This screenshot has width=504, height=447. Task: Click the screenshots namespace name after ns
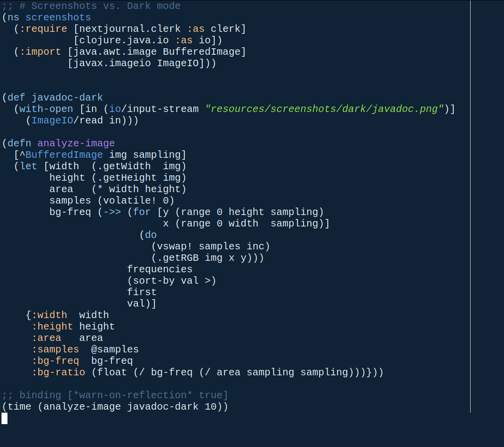58,17
